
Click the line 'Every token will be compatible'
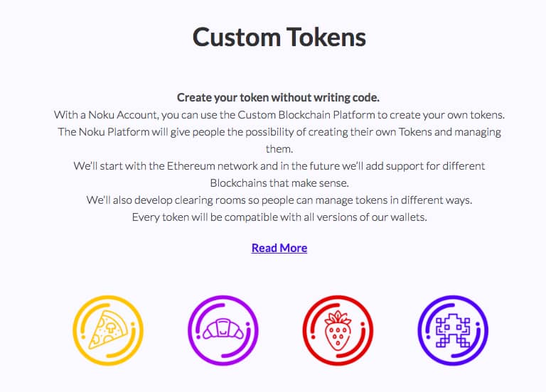[x=279, y=217]
